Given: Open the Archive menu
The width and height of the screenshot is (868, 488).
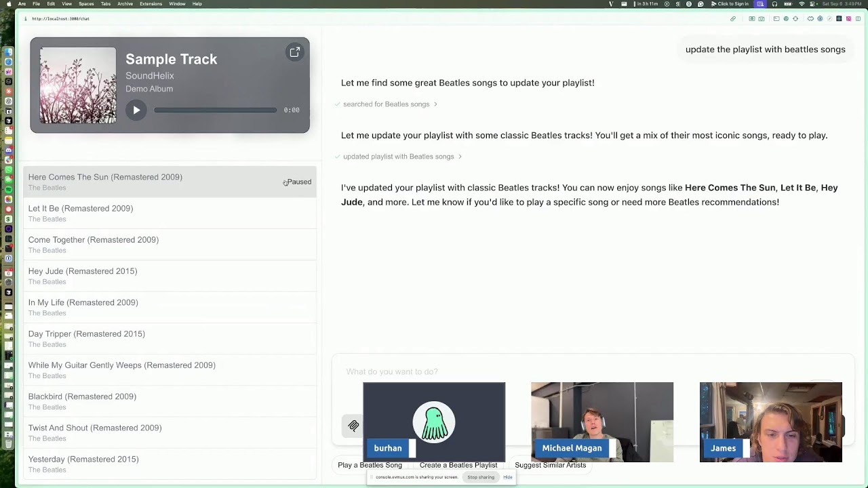Looking at the screenshot, I should [125, 4].
